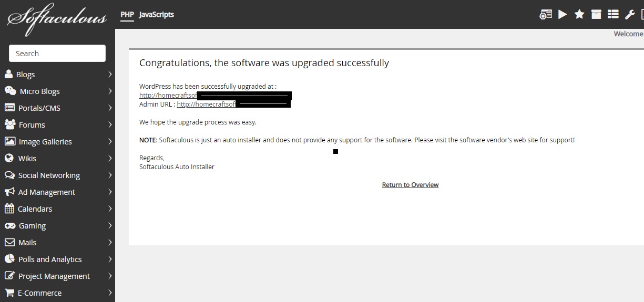Expand the Image Galleries category chevron
The image size is (644, 302).
[110, 141]
